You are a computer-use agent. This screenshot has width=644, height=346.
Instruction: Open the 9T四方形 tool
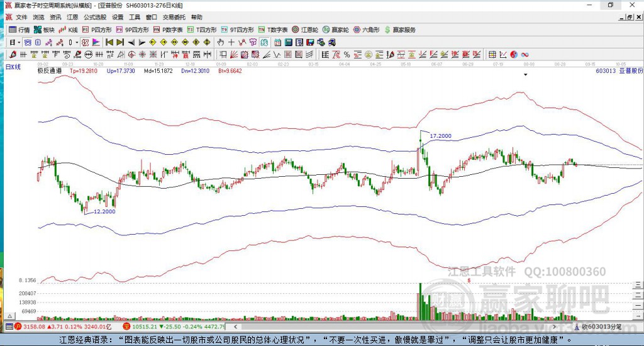pyautogui.click(x=237, y=30)
